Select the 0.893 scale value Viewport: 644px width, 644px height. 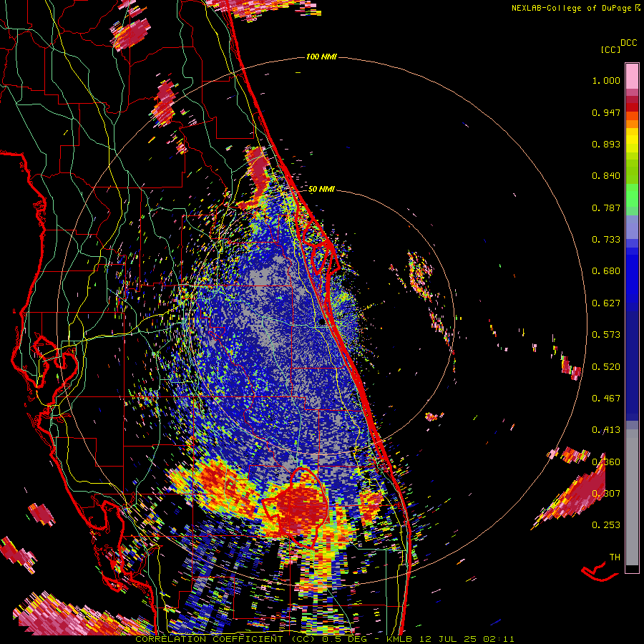click(606, 144)
